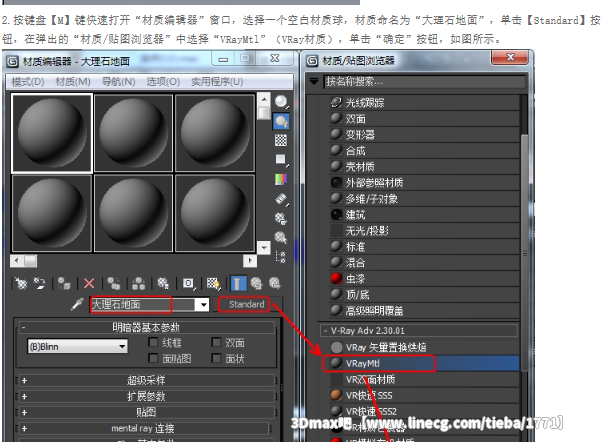Enable the 双面 checkbox in shader parameters
This screenshot has height=442, width=603.
click(216, 342)
